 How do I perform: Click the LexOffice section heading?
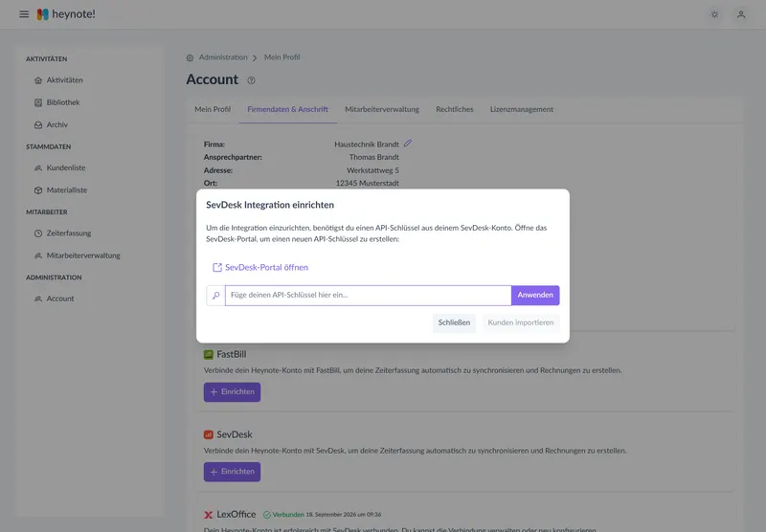pos(237,515)
